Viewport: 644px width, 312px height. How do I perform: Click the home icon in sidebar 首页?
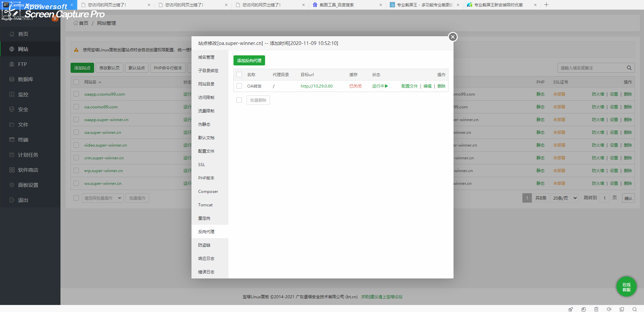point(12,34)
